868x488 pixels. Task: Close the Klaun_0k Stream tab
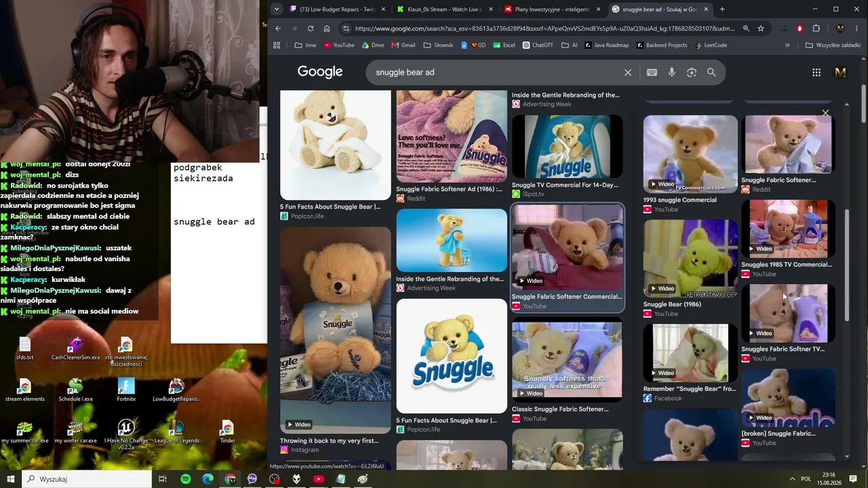[491, 9]
